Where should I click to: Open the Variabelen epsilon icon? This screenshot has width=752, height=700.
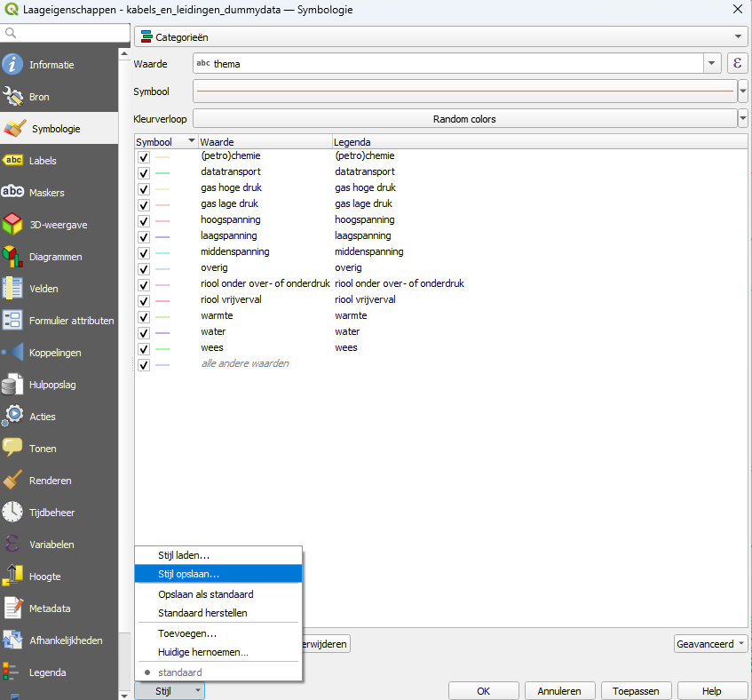(x=12, y=544)
